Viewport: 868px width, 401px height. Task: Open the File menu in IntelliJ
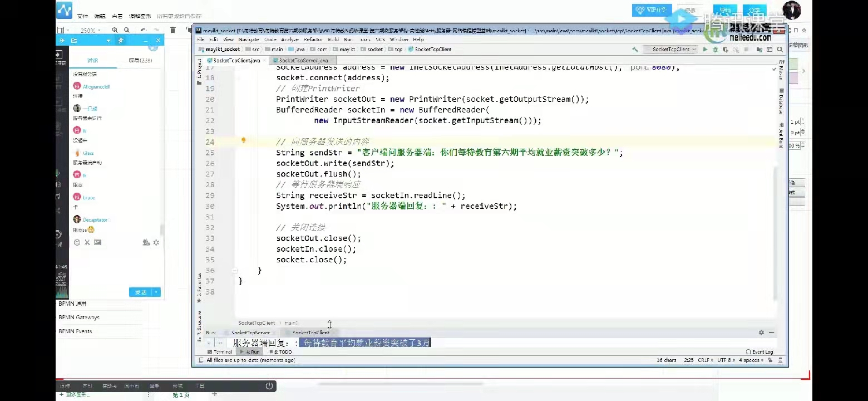pos(201,40)
